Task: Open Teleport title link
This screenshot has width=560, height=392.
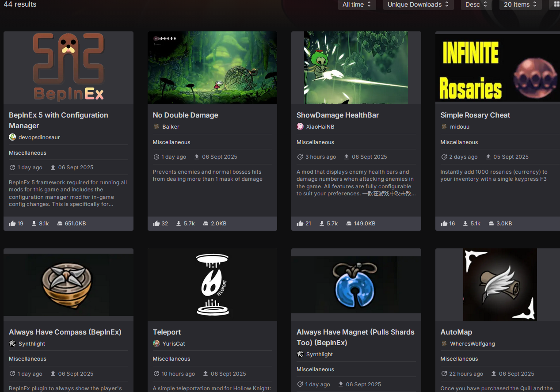Action: coord(167,332)
